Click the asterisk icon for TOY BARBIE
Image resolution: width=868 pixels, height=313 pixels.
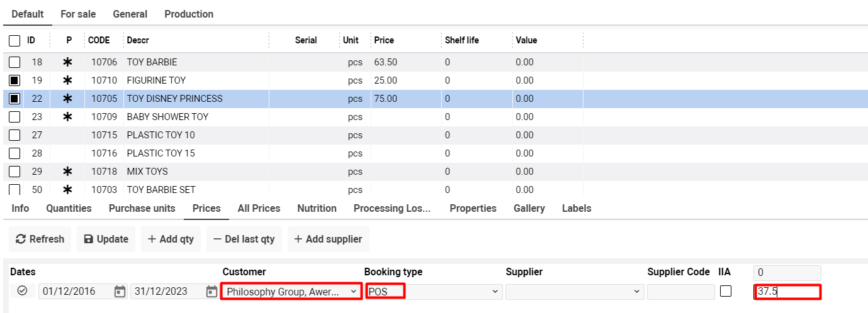point(68,62)
